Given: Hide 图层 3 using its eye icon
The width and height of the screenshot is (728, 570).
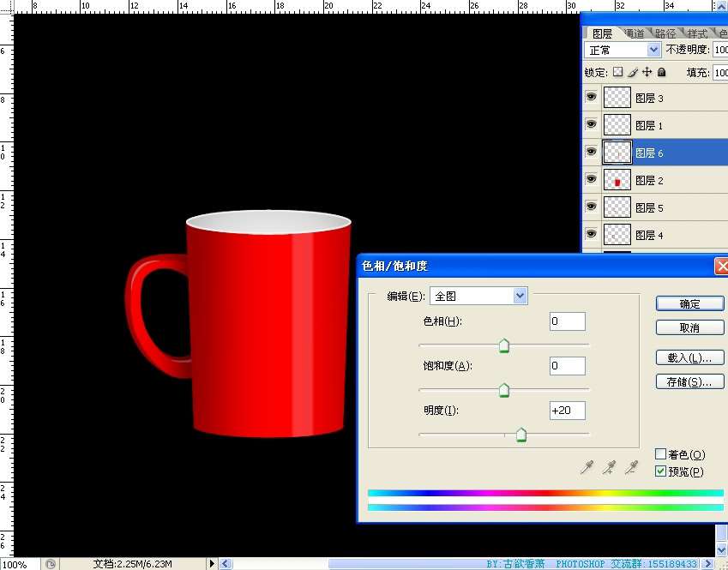Looking at the screenshot, I should point(591,98).
